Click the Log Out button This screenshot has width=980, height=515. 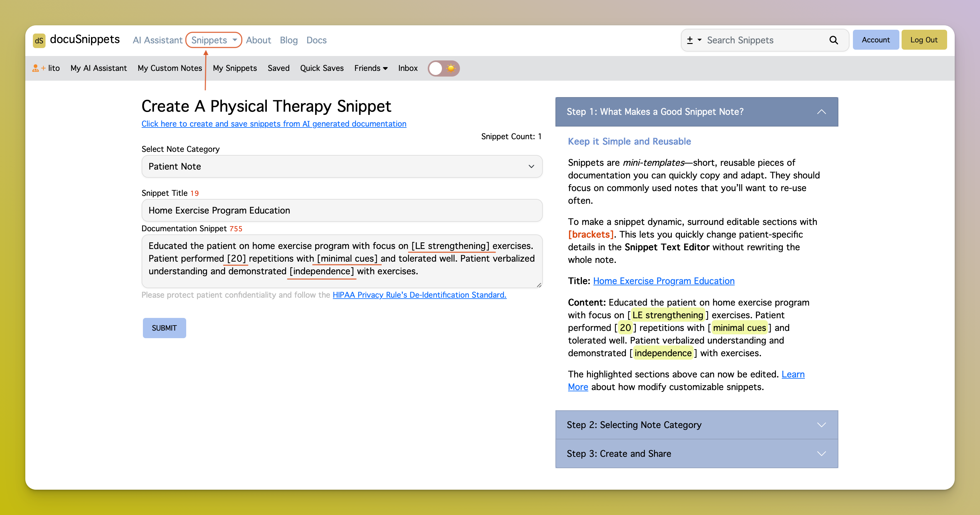(923, 40)
